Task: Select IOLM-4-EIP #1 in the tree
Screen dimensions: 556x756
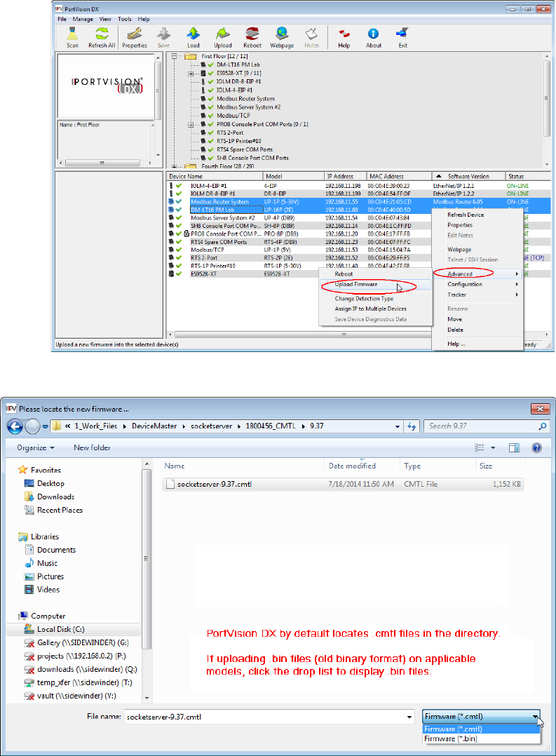Action: click(x=234, y=90)
